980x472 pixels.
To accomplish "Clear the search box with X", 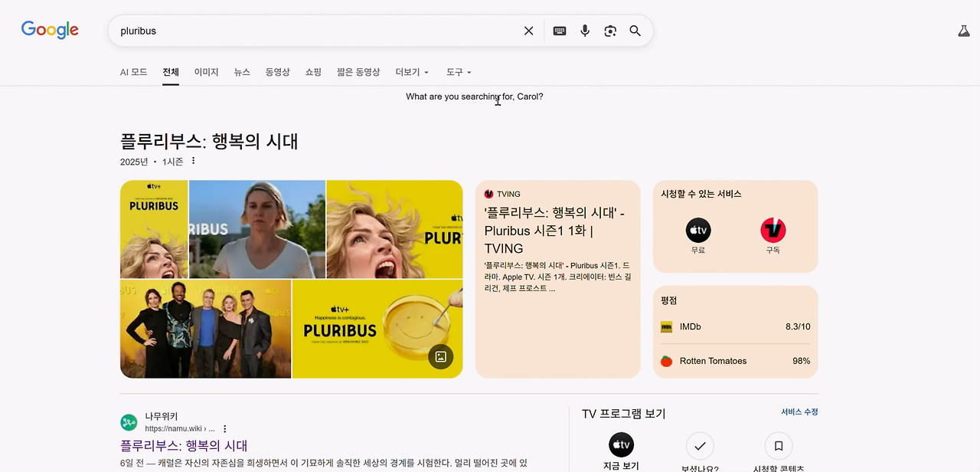I will pos(528,31).
